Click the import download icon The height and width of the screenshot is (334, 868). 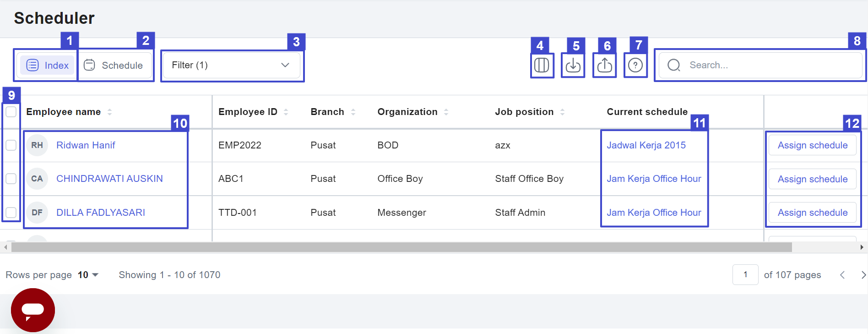[573, 65]
